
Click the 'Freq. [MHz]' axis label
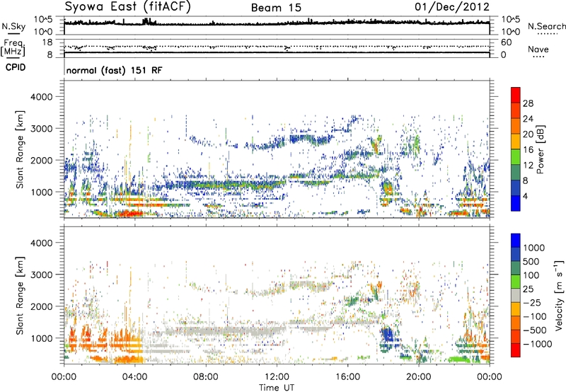pyautogui.click(x=13, y=47)
